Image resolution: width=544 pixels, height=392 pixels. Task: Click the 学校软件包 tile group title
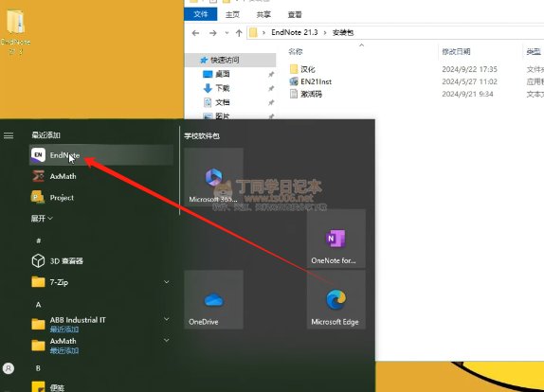tap(202, 135)
